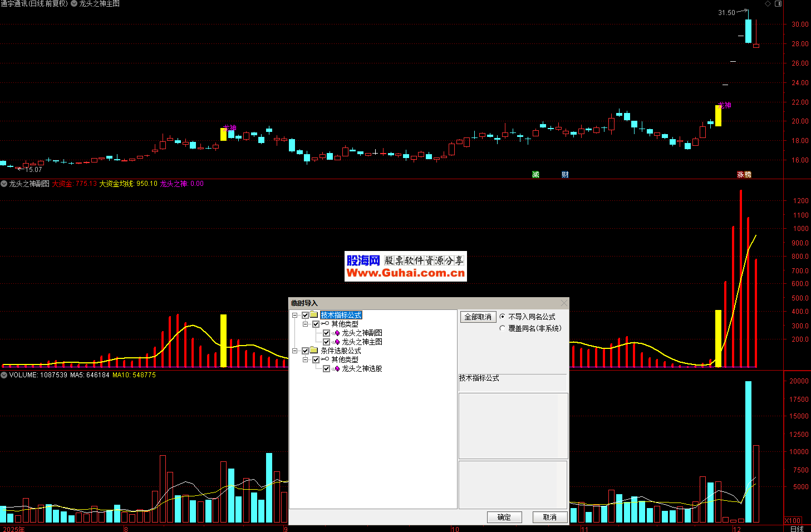Select the 龙头之神主图 tree item
Viewport: 811px width, 532px height.
362,342
